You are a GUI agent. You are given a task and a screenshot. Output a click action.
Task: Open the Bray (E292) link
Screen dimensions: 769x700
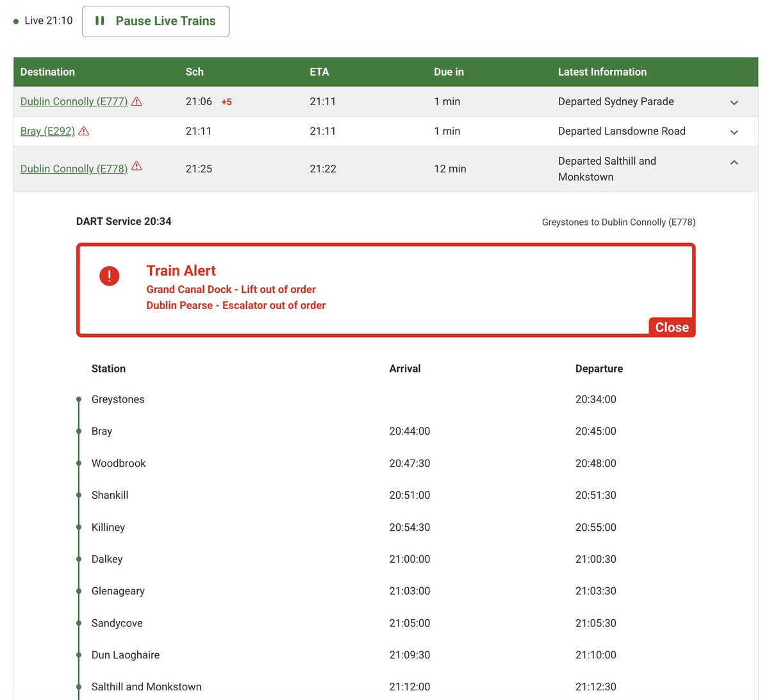click(x=47, y=131)
